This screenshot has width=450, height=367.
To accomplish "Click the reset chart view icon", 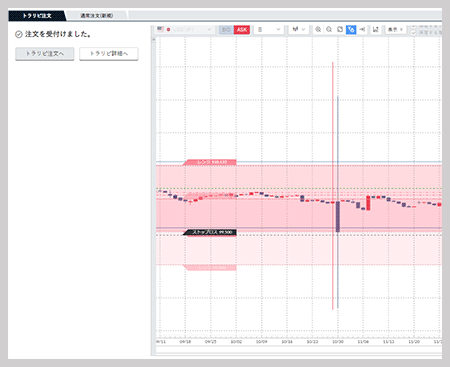I will [x=340, y=29].
